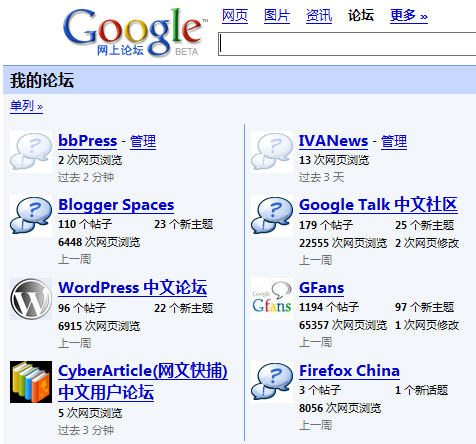Screen dimensions: 476x444
Task: Click inside the search text box
Action: tap(347, 44)
